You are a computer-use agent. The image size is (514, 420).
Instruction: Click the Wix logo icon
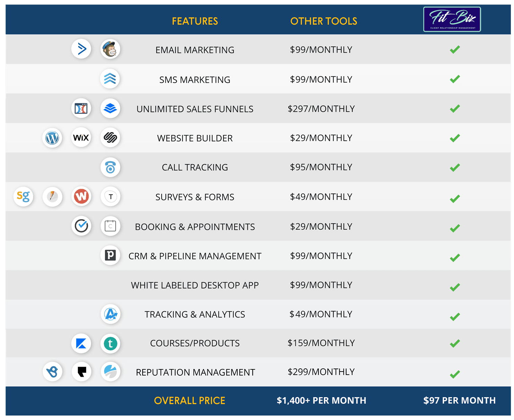pos(81,138)
